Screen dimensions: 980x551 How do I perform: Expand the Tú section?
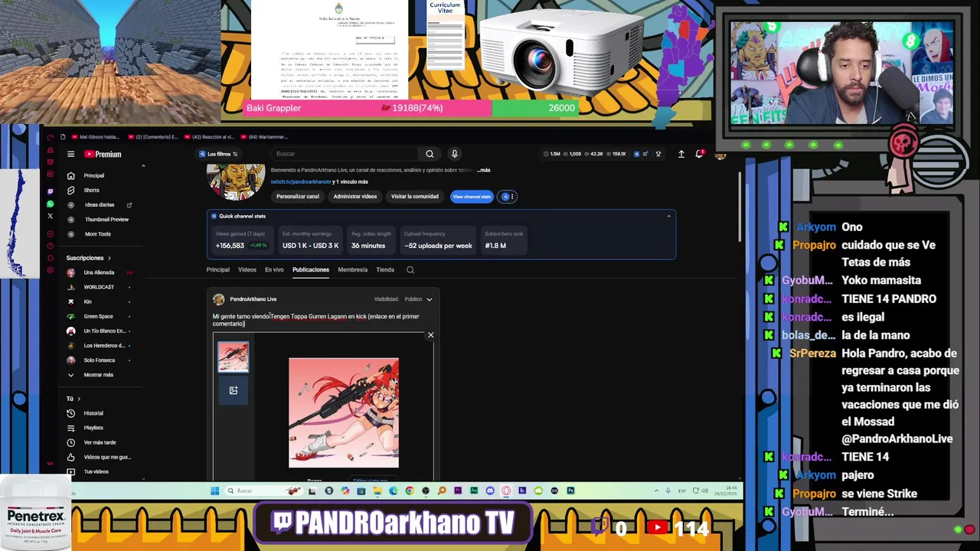point(73,399)
